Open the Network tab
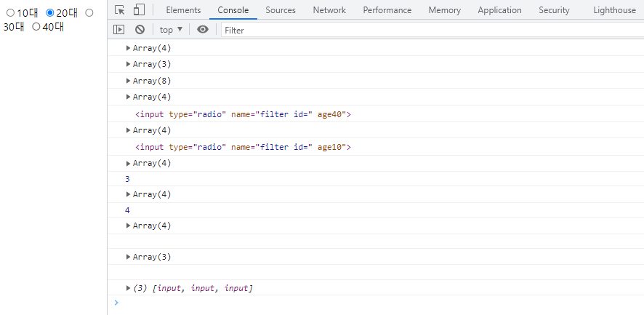 [329, 10]
